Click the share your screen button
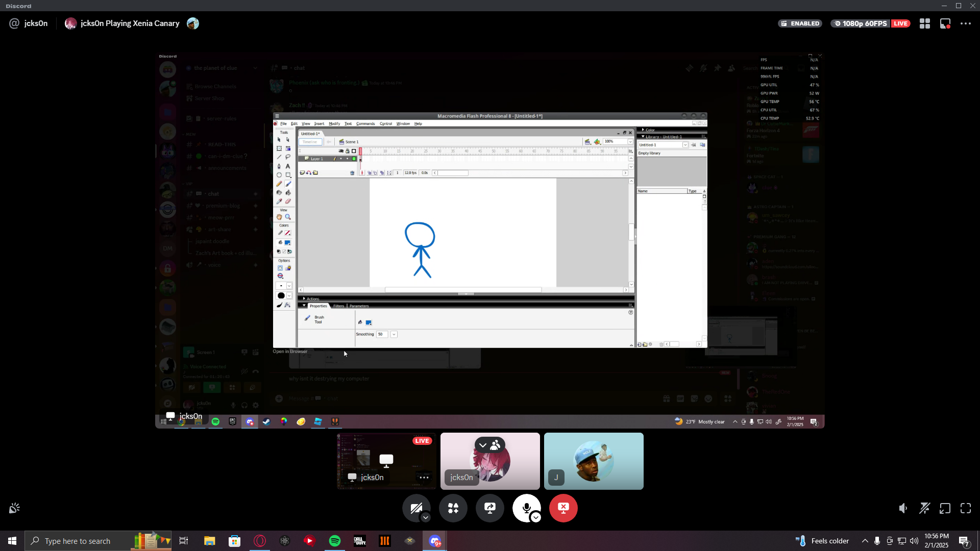The width and height of the screenshot is (980, 551). click(489, 508)
